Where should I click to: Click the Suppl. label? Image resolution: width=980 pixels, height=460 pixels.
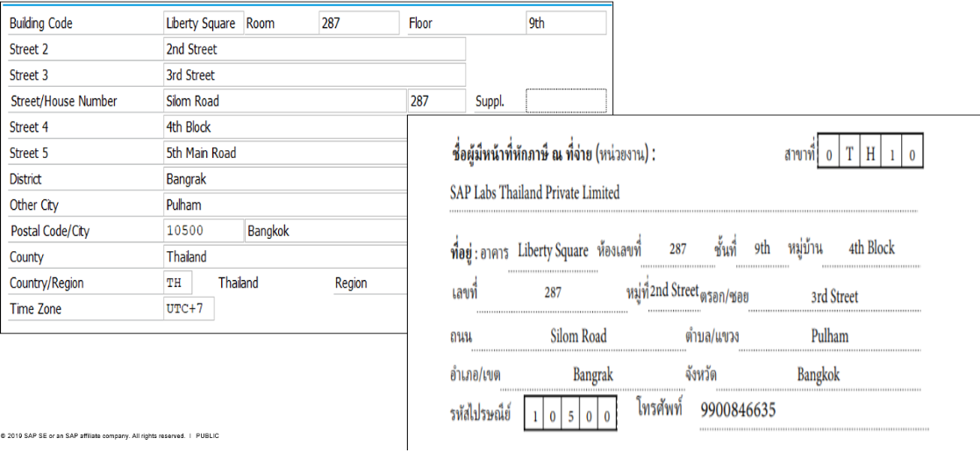tap(490, 101)
